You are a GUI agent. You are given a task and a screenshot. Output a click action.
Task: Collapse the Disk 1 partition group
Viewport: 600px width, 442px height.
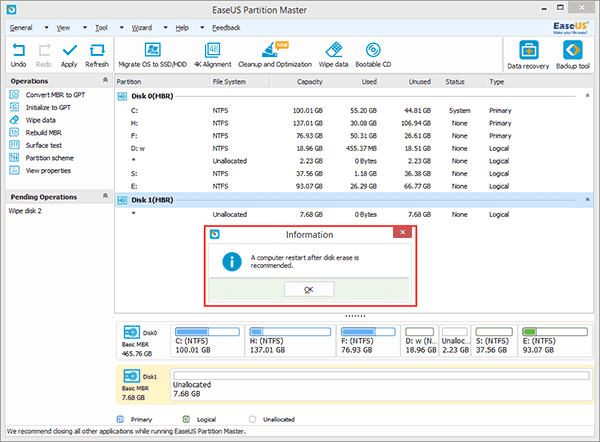[x=587, y=199]
